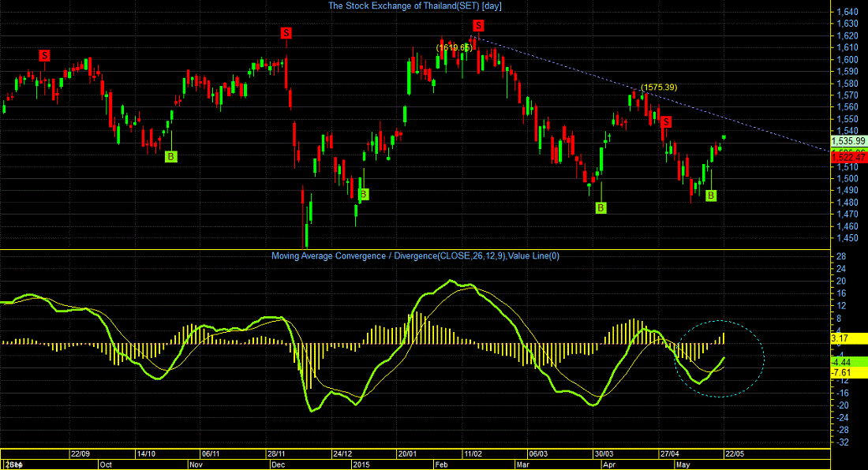Select the 30/03 date label
The height and width of the screenshot is (470, 868).
coord(604,454)
